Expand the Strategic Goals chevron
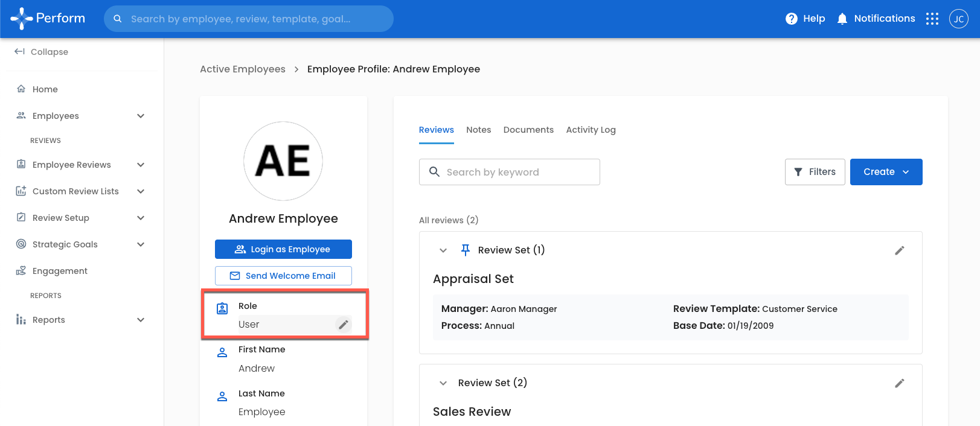Image resolution: width=980 pixels, height=426 pixels. tap(141, 244)
